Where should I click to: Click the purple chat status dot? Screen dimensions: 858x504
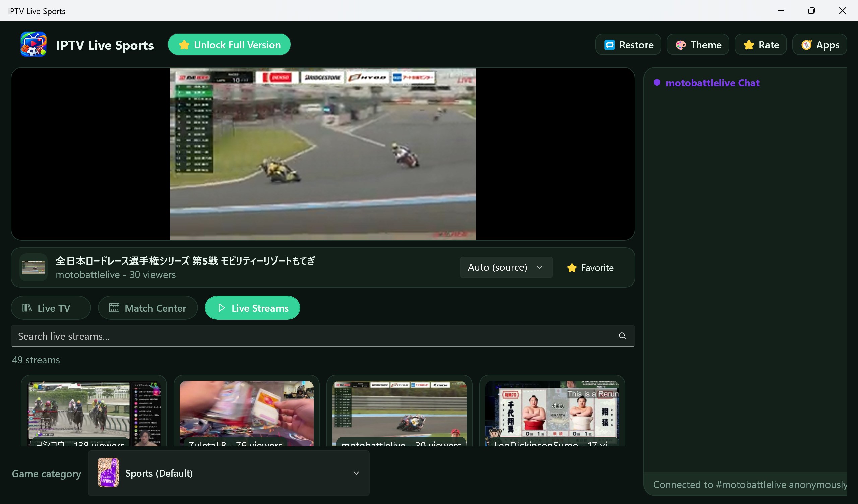point(657,83)
